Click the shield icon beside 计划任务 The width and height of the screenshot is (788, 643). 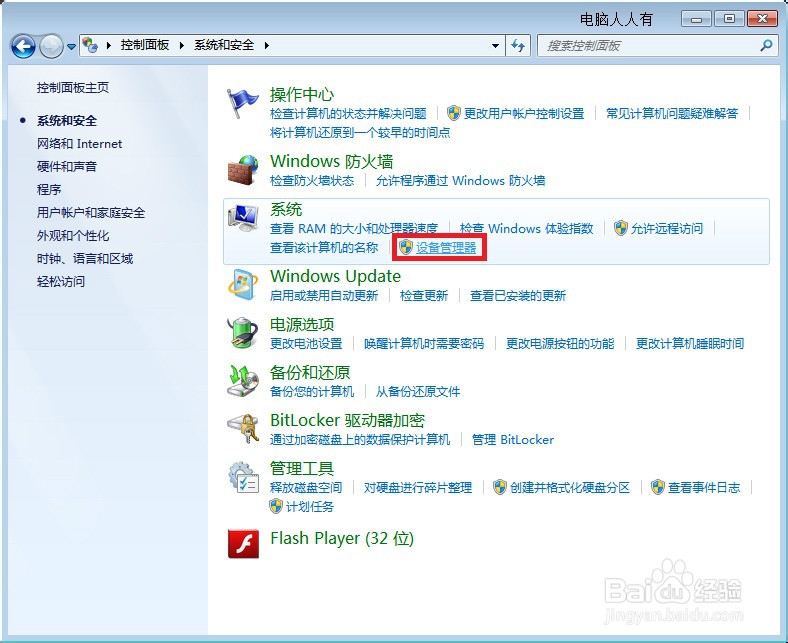[276, 506]
